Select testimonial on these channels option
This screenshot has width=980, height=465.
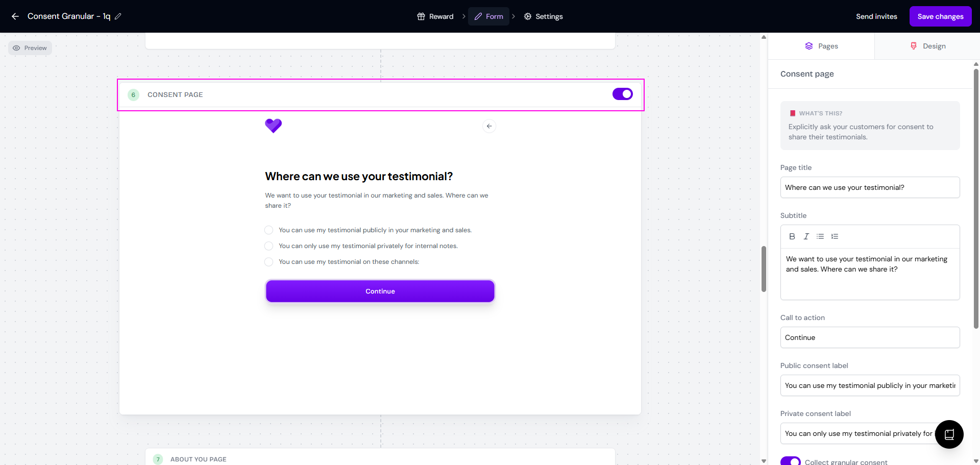point(269,262)
